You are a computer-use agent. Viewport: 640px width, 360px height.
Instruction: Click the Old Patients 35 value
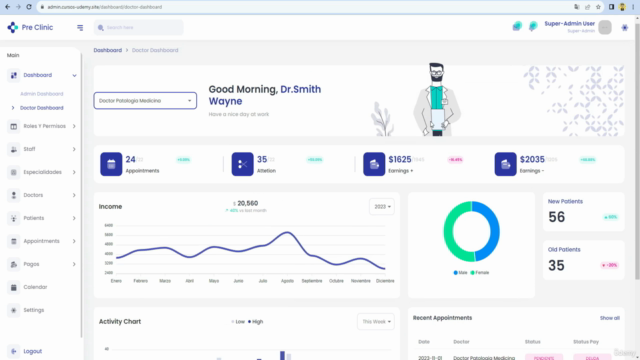tap(556, 266)
